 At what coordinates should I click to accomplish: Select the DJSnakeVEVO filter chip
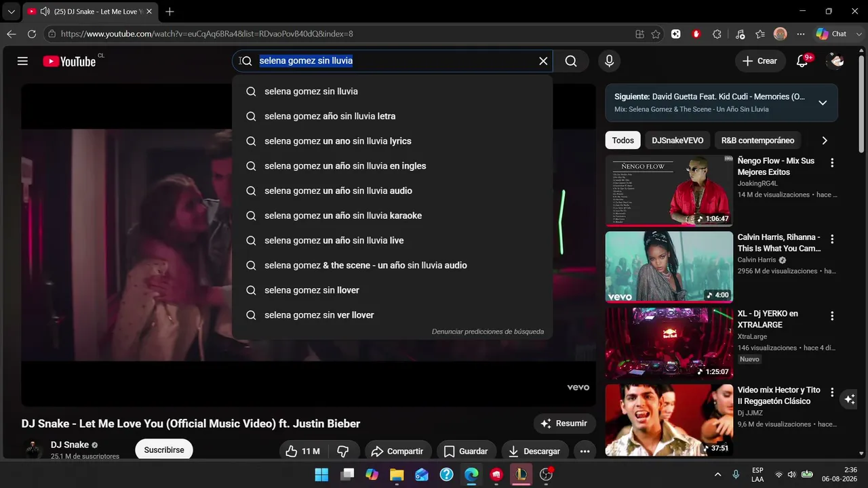[x=677, y=140]
